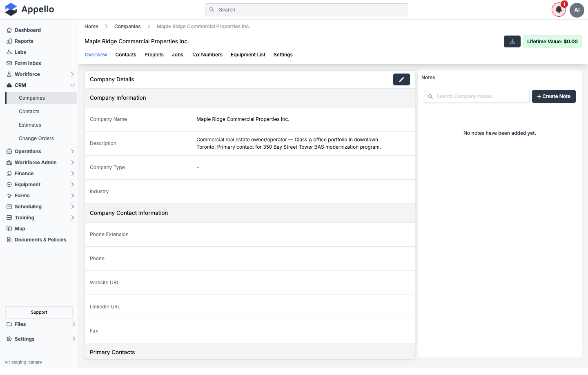This screenshot has height=375, width=588.
Task: Expand the Operations section chevron
Action: coord(72,152)
